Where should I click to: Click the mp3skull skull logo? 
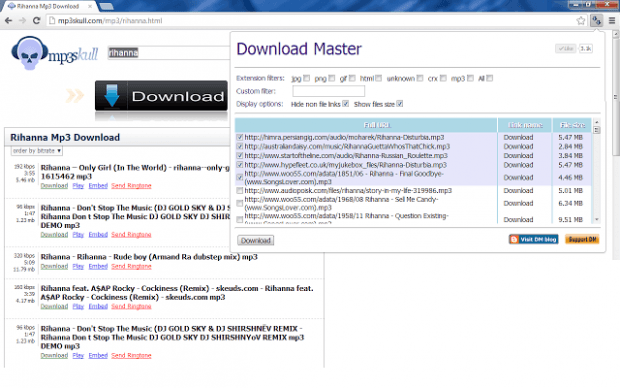pos(29,53)
